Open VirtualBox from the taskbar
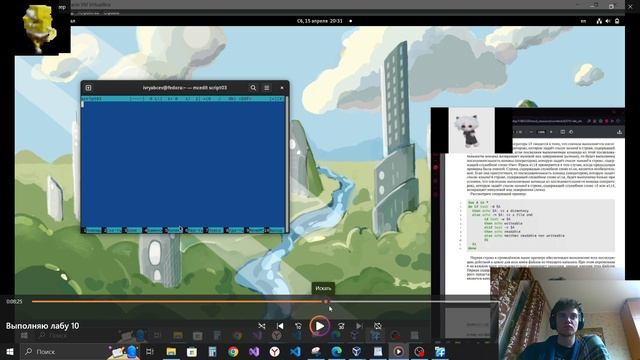640x360 pixels. point(357,351)
